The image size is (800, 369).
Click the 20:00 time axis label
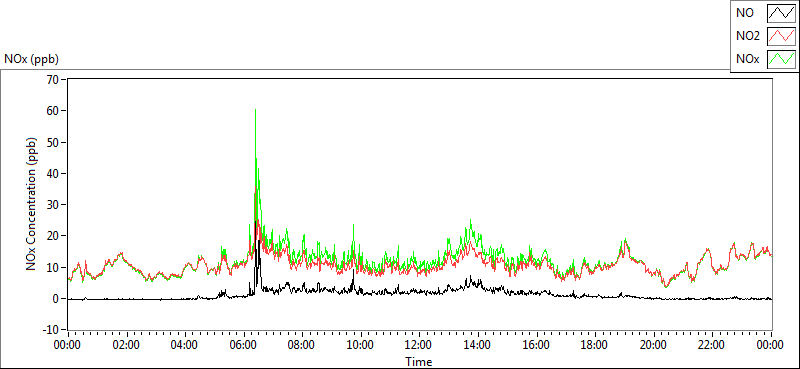tap(654, 345)
